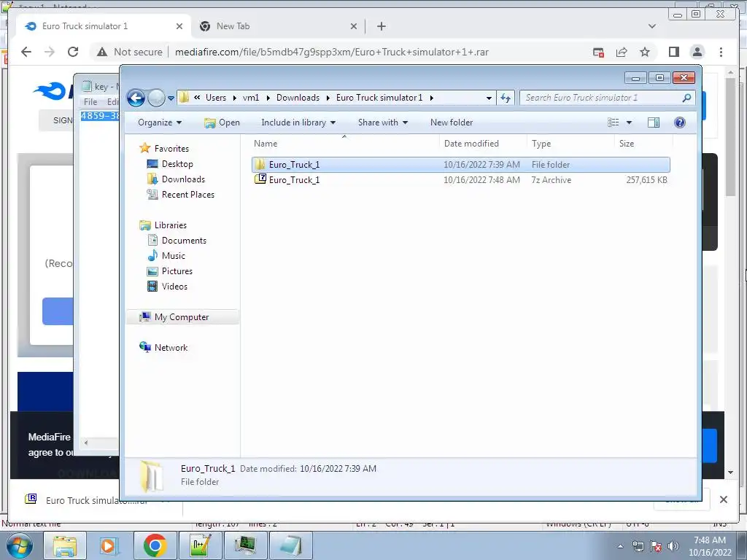Image resolution: width=747 pixels, height=560 pixels.
Task: Close the Chrome downloads bar
Action: [723, 499]
